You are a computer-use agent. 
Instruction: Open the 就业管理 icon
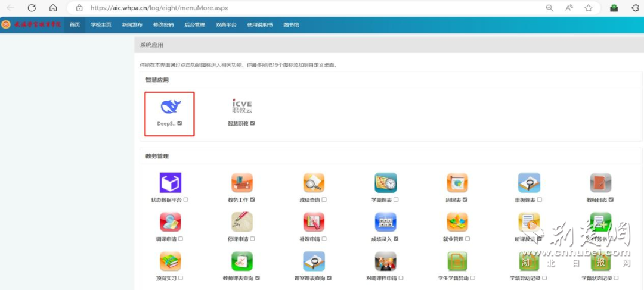tap(457, 222)
